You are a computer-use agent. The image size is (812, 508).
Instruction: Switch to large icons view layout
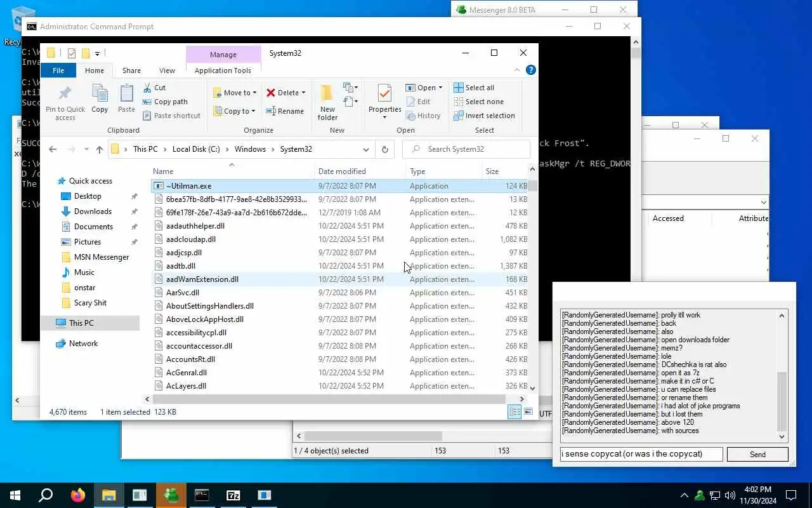click(x=528, y=412)
